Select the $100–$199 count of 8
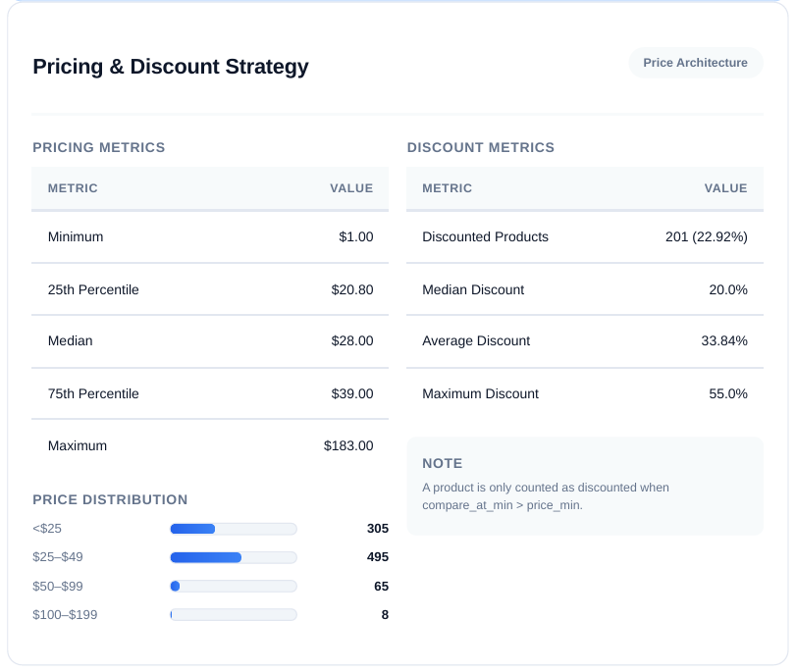The image size is (796, 672). (385, 614)
